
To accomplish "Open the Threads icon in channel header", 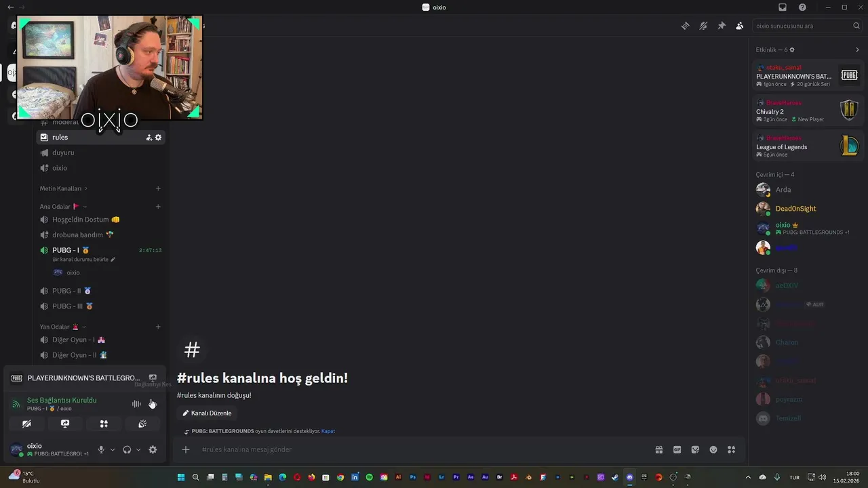I will pos(686,26).
